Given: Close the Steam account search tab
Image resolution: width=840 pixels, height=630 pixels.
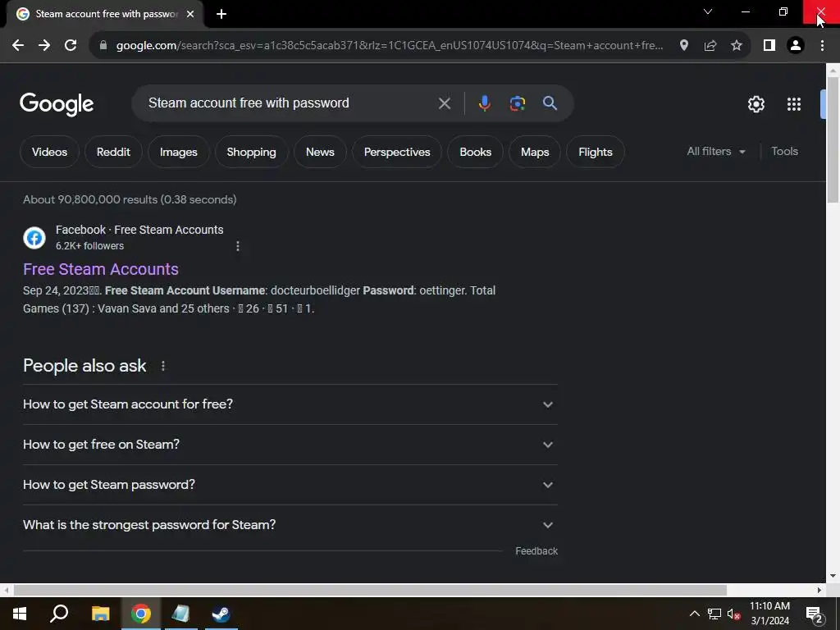Looking at the screenshot, I should pyautogui.click(x=190, y=14).
